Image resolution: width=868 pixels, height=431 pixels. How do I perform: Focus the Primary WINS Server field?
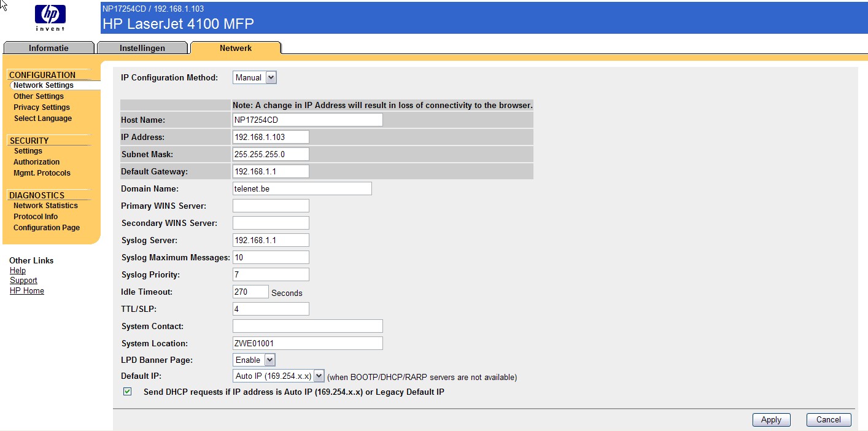pyautogui.click(x=271, y=206)
